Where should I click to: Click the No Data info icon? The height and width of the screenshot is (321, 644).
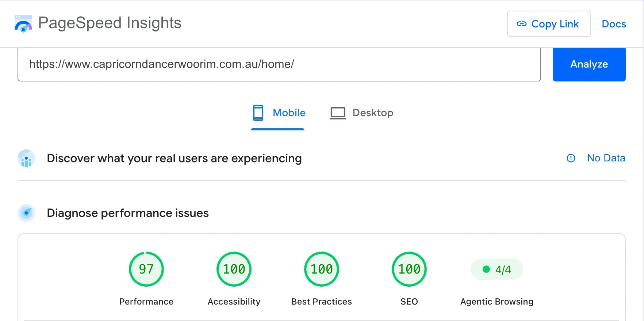(571, 158)
